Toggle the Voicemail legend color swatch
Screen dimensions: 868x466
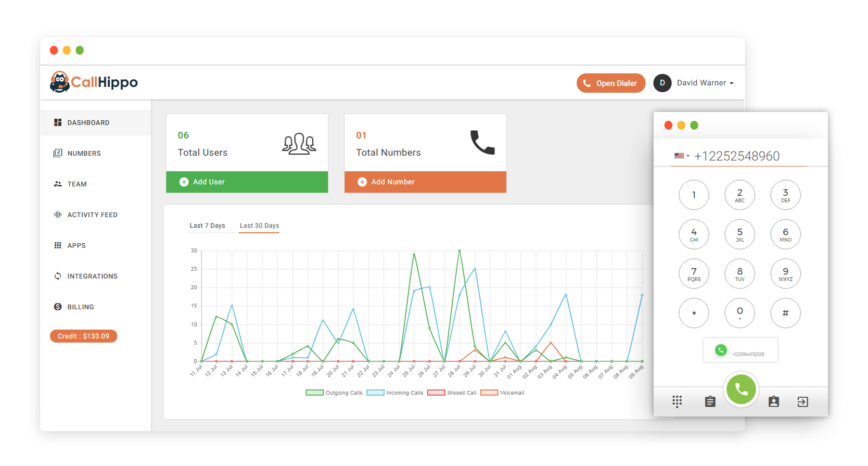tap(489, 393)
